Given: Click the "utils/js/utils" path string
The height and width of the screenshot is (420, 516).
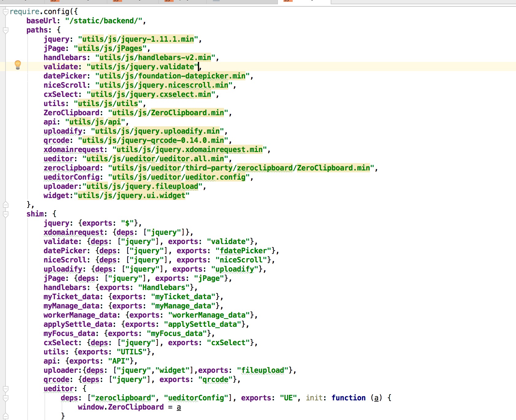Looking at the screenshot, I should 108,104.
